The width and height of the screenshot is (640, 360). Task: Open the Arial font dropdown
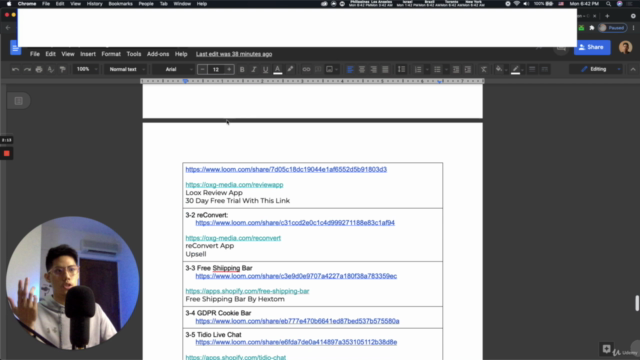pyautogui.click(x=174, y=69)
